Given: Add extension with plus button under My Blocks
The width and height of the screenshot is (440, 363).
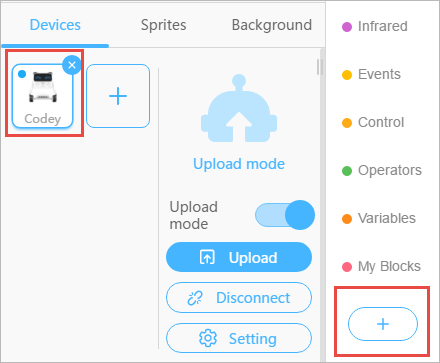Looking at the screenshot, I should click(383, 324).
